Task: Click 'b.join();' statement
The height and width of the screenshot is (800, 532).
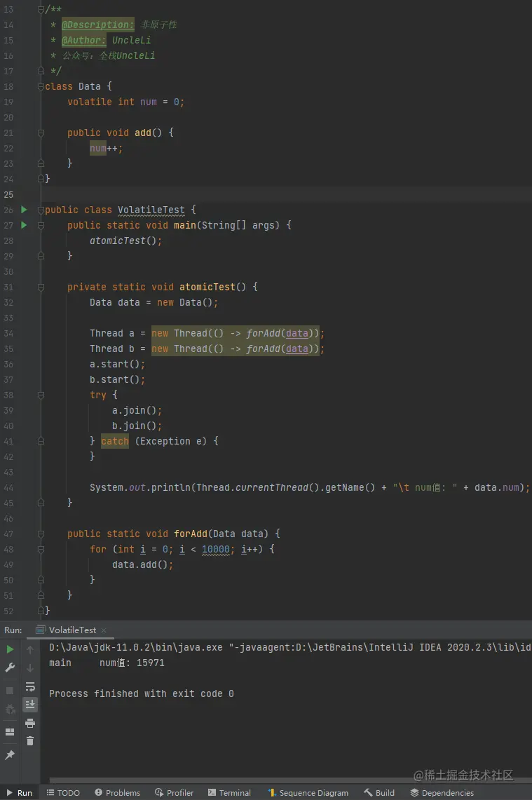Action: [x=137, y=426]
